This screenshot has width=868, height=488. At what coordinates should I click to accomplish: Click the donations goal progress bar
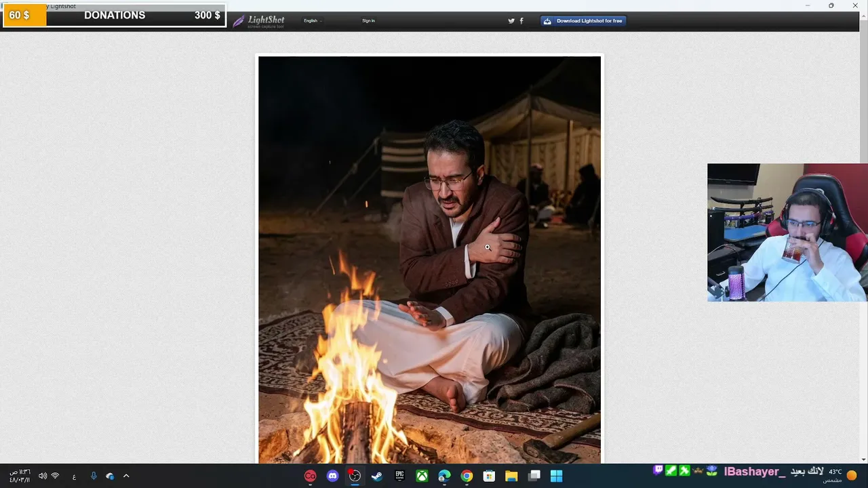pyautogui.click(x=115, y=15)
